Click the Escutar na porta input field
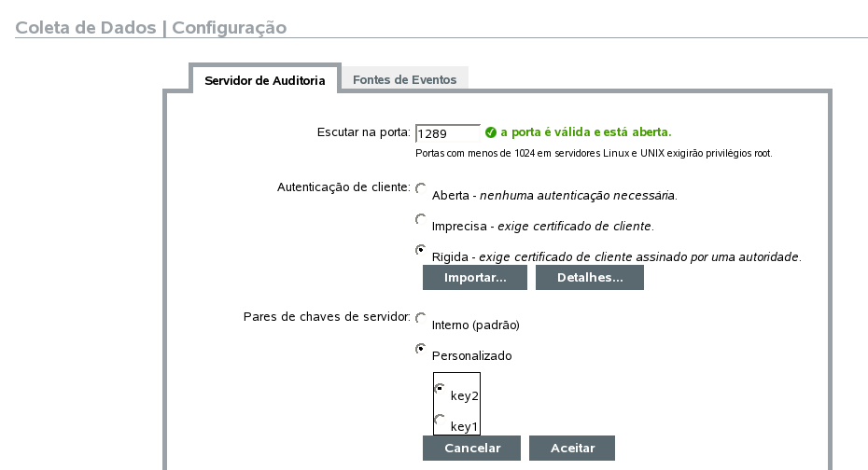 pos(447,133)
